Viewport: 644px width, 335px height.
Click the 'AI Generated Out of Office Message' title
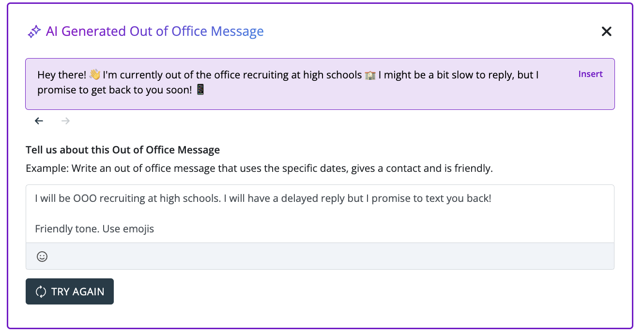pyautogui.click(x=155, y=31)
